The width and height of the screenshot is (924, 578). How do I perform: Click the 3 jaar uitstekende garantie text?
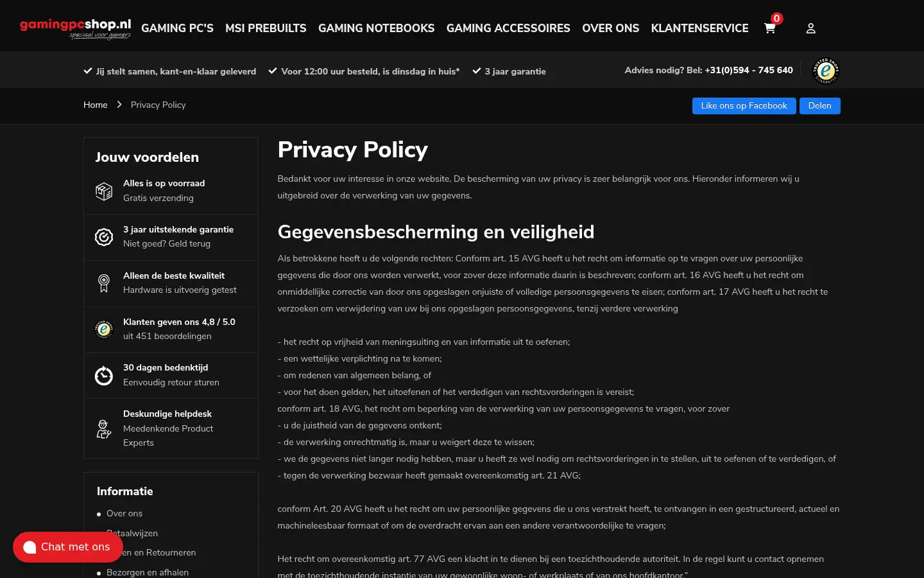click(x=178, y=229)
